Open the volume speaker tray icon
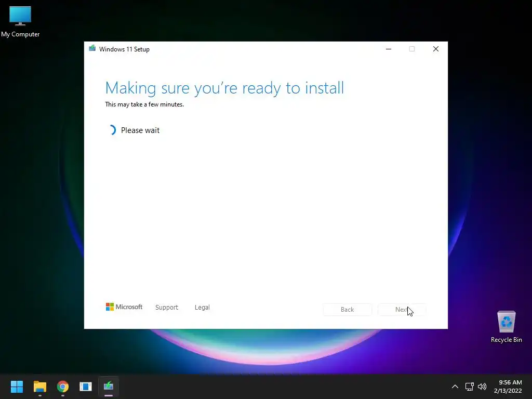Screen dimensions: 532x399 (x=482, y=387)
